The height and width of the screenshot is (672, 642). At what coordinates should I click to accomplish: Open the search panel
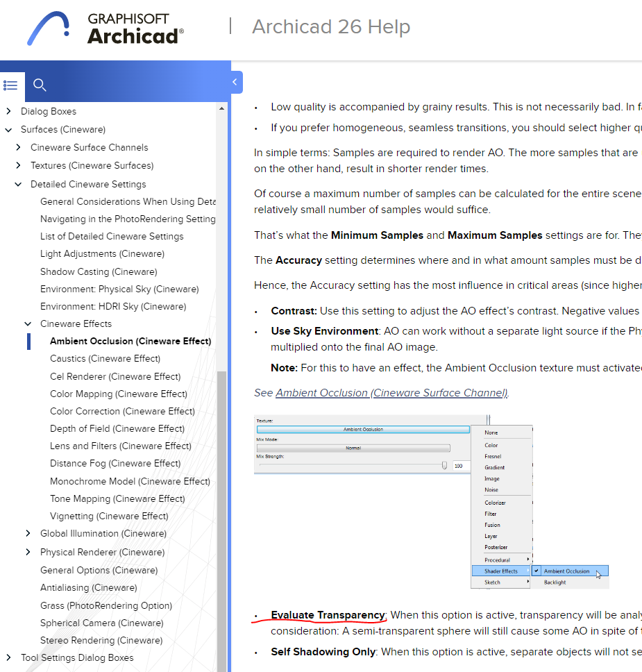40,85
